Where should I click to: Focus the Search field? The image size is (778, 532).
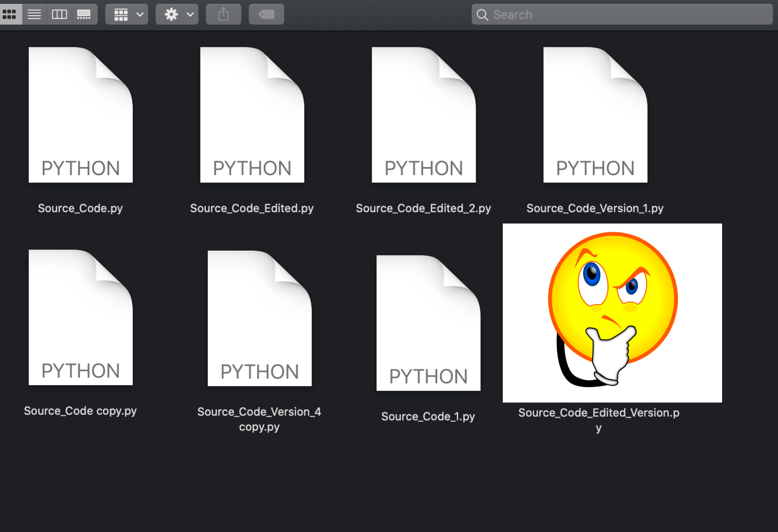pyautogui.click(x=622, y=15)
